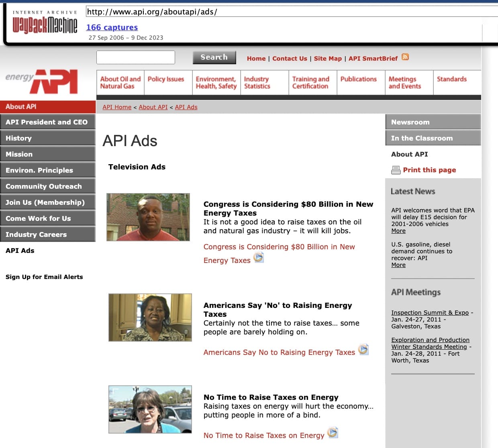The height and width of the screenshot is (448, 498).
Task: Open Join Us (Membership) sidebar item
Action: pyautogui.click(x=48, y=202)
